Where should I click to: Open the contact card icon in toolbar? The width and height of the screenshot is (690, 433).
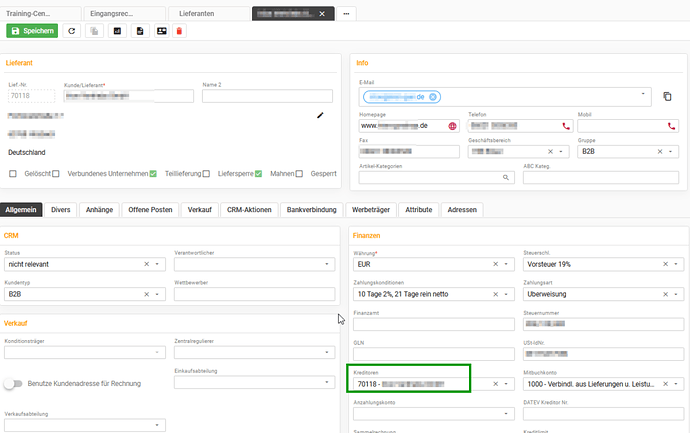tap(162, 31)
